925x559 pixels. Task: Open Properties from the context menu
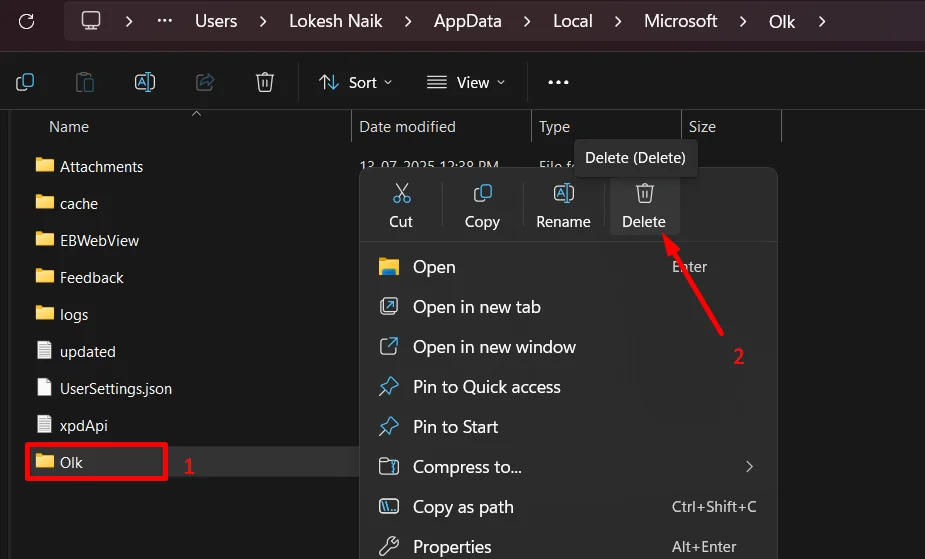[568, 547]
